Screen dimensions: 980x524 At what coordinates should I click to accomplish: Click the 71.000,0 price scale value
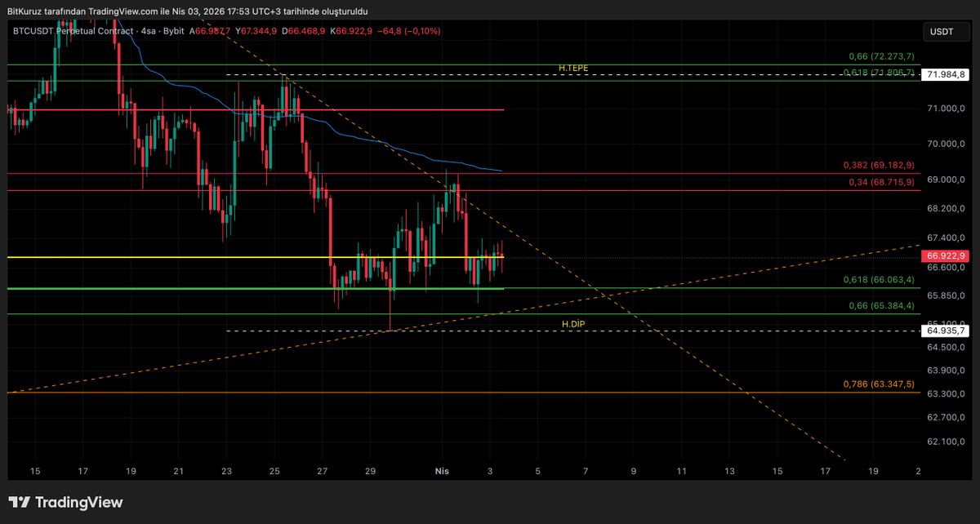(x=945, y=109)
